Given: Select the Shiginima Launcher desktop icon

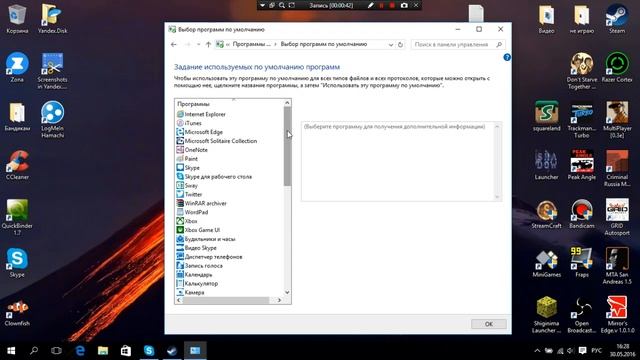Looking at the screenshot, I should click(547, 315).
